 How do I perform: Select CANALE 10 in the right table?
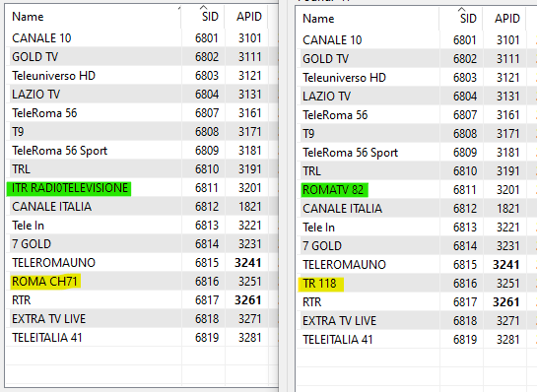[332, 40]
